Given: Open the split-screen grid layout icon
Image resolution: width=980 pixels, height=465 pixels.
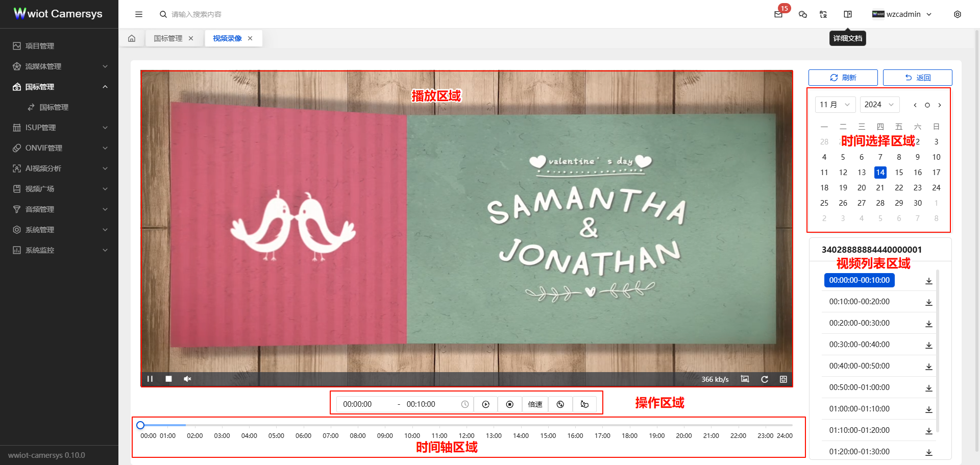Looking at the screenshot, I should [783, 379].
